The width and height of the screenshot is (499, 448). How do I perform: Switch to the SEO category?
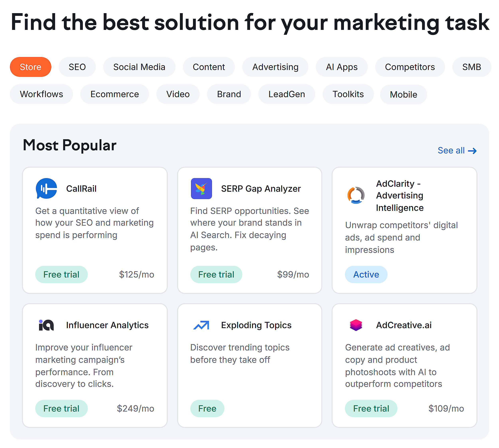[77, 67]
